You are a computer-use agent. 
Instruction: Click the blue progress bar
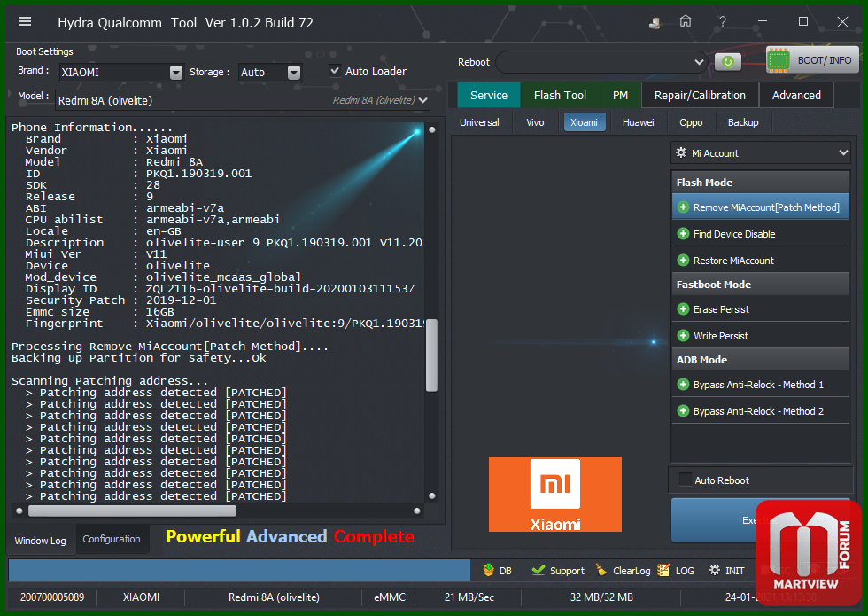click(239, 570)
